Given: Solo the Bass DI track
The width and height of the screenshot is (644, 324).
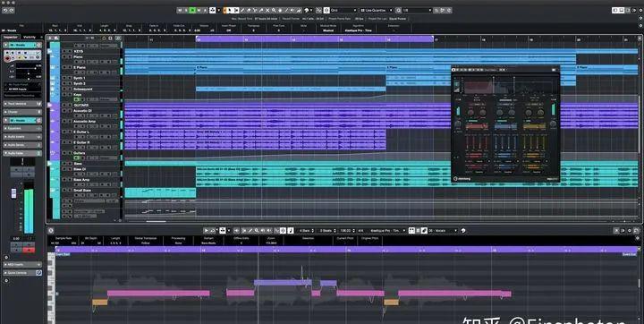Looking at the screenshot, I should [x=70, y=169].
